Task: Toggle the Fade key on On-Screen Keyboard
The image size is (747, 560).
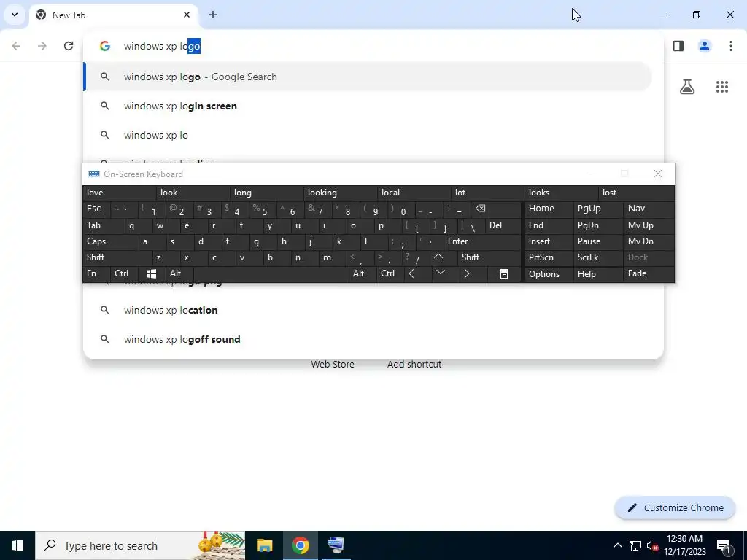Action: coord(649,274)
